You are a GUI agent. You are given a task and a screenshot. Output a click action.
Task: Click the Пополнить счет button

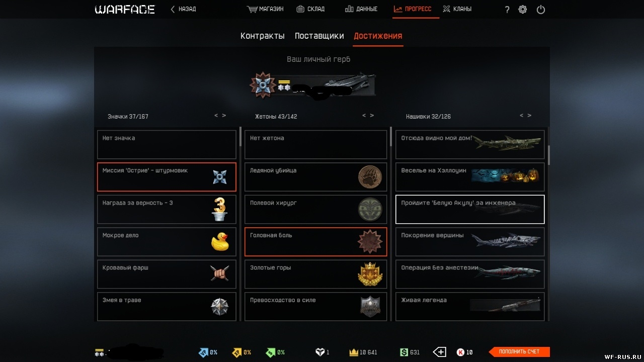[519, 352]
